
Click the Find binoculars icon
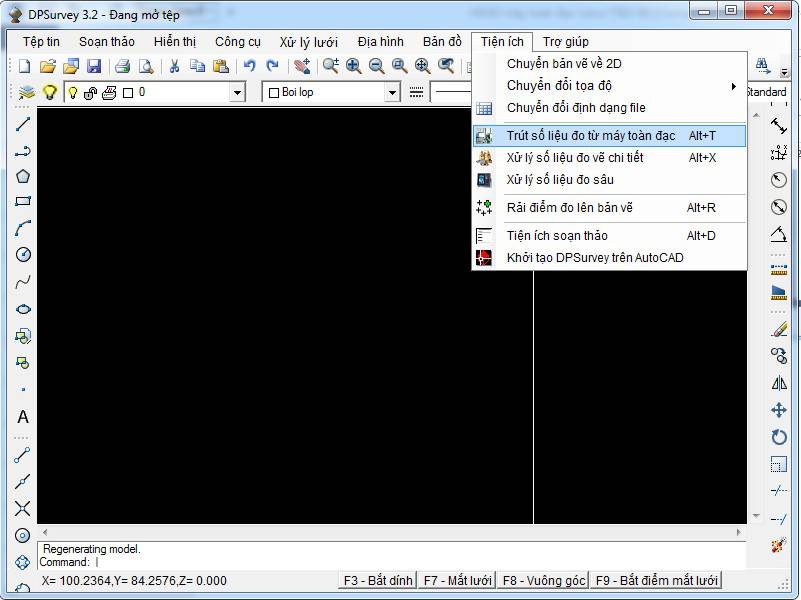[762, 66]
